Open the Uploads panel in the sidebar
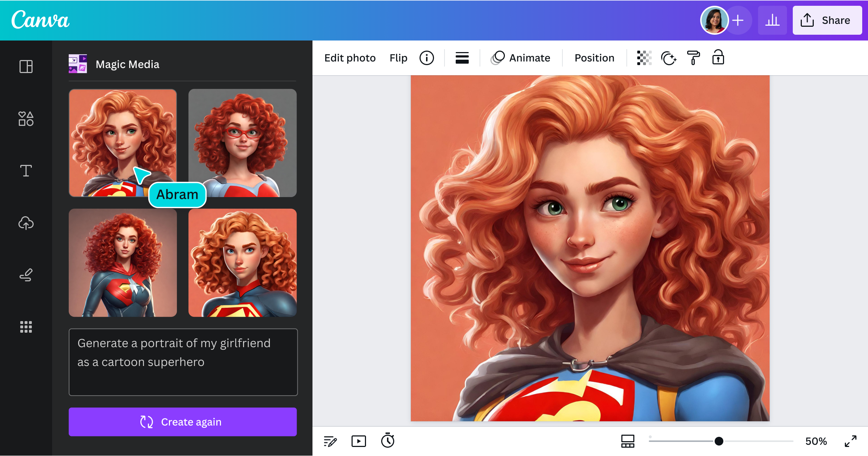Screen dimensions: 868x456 tap(26, 223)
